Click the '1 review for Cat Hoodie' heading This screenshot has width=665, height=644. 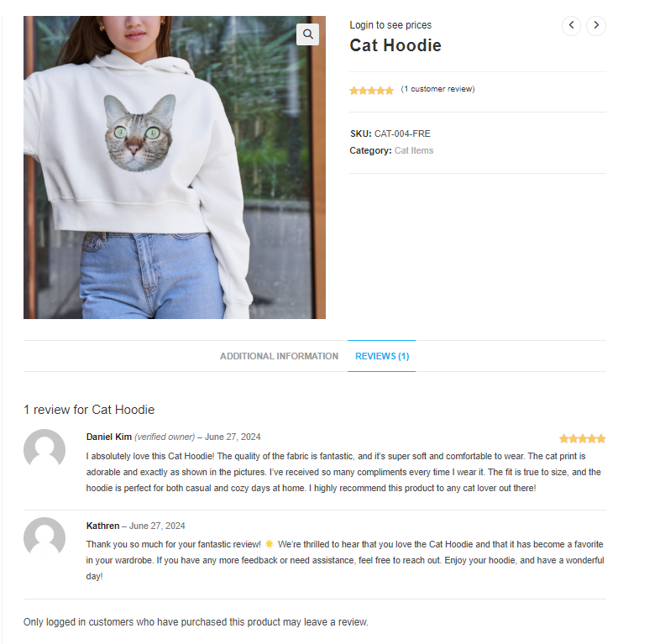coord(89,410)
